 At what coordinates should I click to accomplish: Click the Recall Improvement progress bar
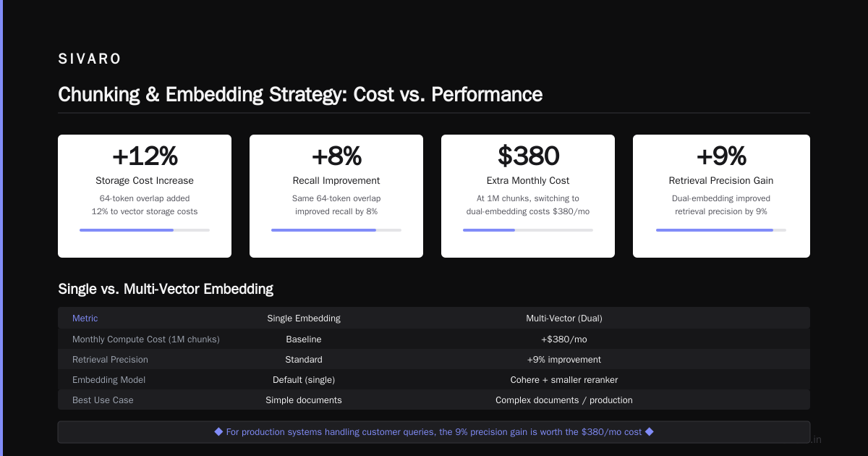[x=336, y=230]
